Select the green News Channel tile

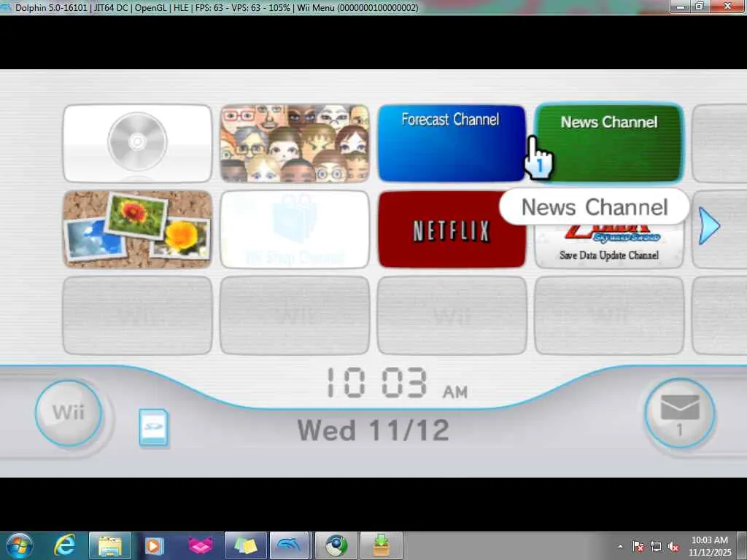tap(609, 144)
